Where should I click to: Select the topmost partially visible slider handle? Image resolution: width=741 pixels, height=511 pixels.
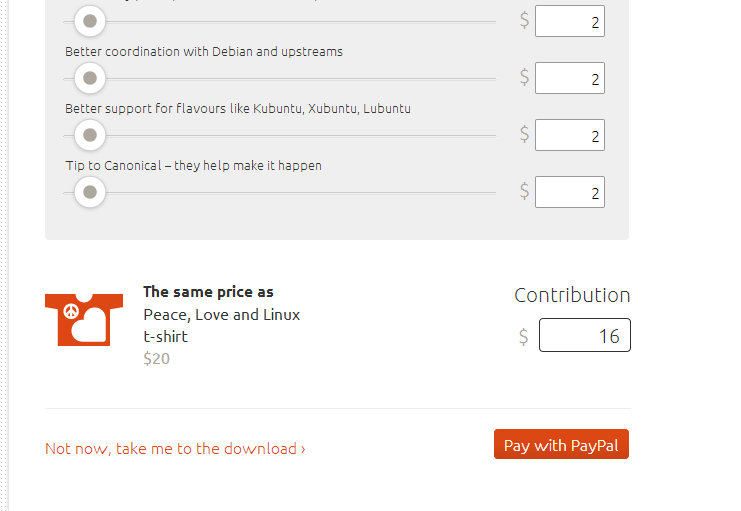point(90,21)
